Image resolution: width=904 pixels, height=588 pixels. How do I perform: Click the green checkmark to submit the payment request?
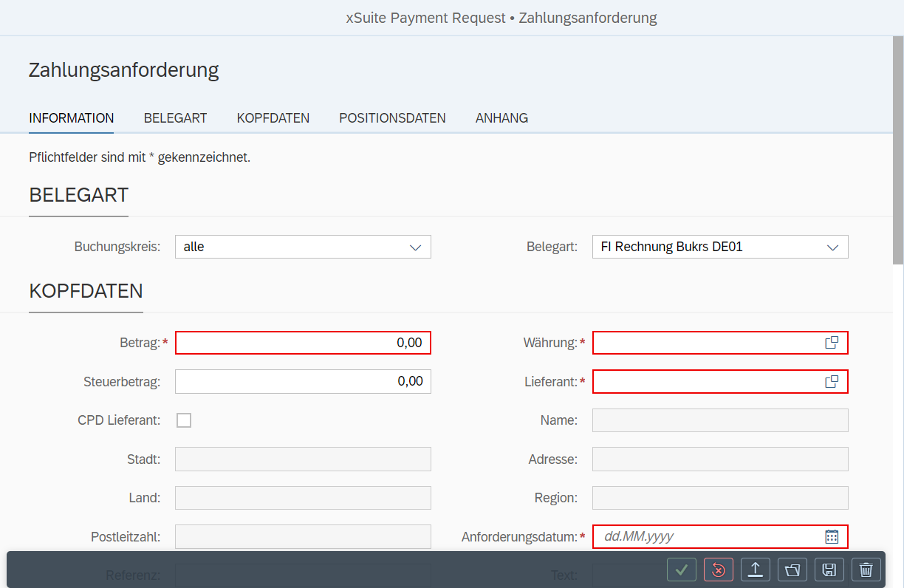(681, 570)
